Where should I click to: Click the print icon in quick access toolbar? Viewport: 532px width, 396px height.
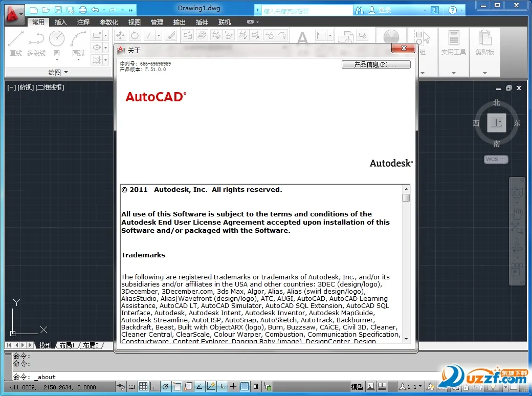pyautogui.click(x=82, y=10)
